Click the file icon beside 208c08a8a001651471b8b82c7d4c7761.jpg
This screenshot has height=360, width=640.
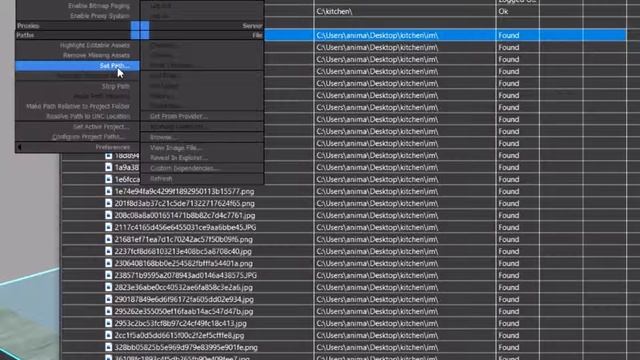pos(108,215)
